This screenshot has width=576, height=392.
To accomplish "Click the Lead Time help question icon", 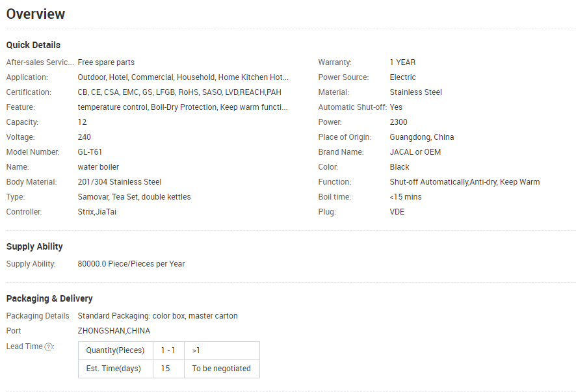I will pos(49,346).
